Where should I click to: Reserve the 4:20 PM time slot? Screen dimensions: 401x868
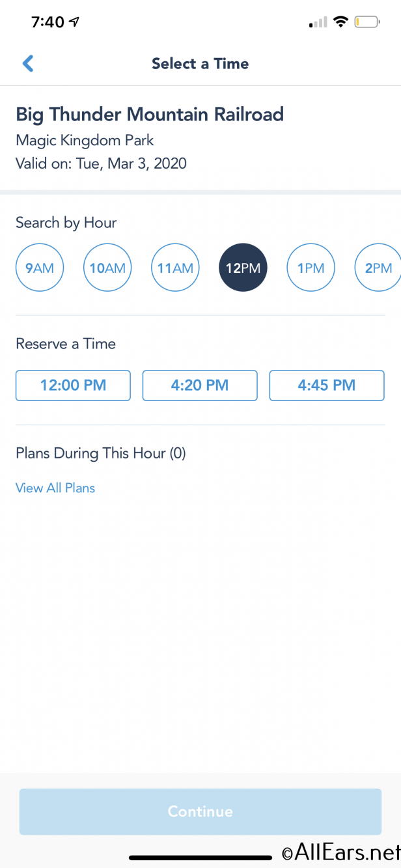200,385
